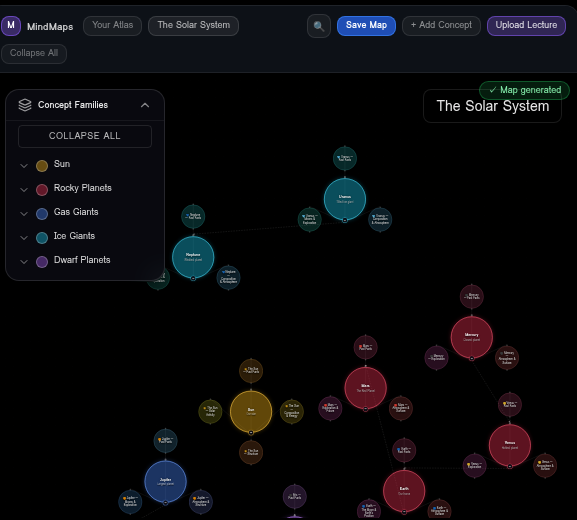Image resolution: width=577 pixels, height=520 pixels.
Task: Expand the Rocky Planets chevron
Action: 24,190
